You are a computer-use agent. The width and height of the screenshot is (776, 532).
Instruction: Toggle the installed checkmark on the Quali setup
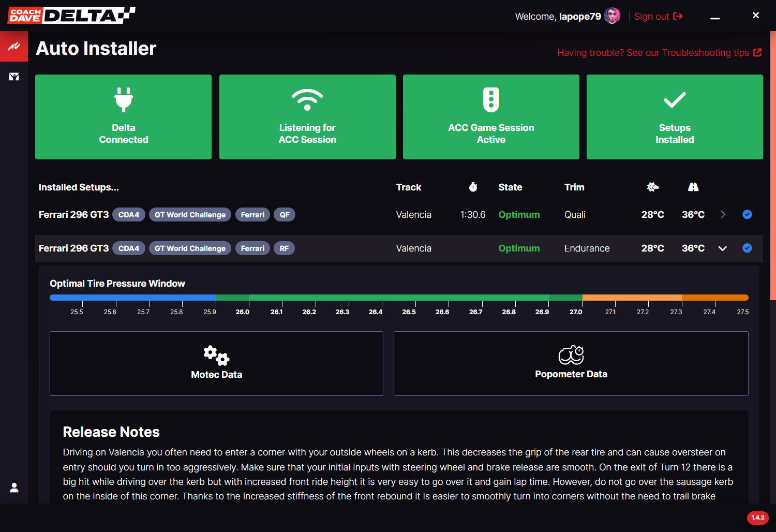[747, 214]
